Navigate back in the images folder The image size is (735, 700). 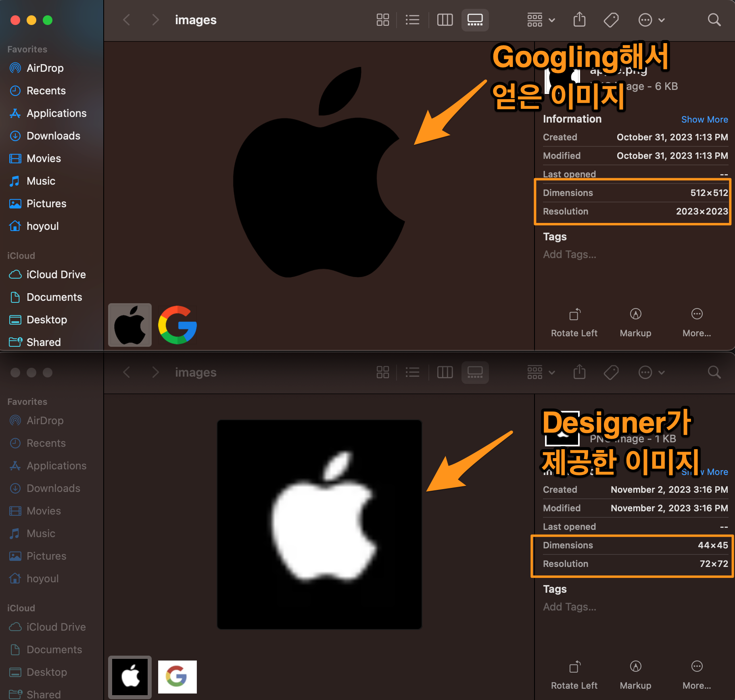coord(126,20)
